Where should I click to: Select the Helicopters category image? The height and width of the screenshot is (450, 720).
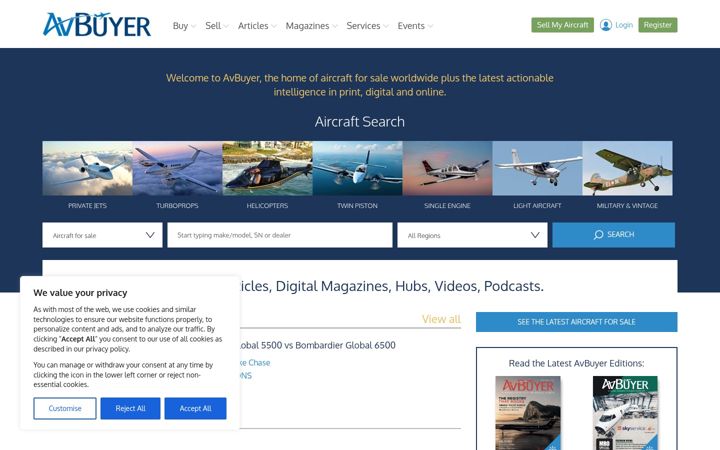click(x=267, y=168)
